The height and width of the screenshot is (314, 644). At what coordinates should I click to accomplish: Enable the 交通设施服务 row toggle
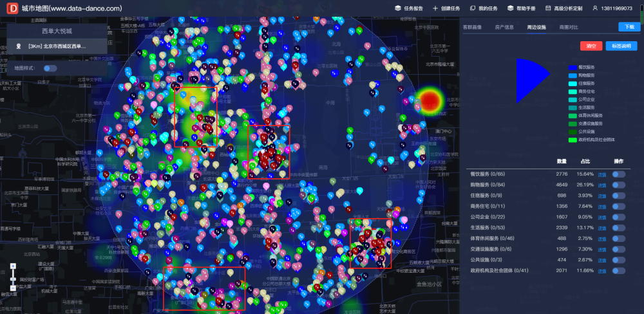pos(618,249)
